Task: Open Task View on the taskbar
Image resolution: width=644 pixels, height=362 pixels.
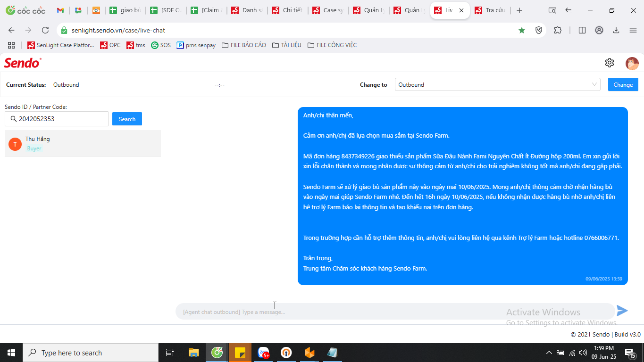Action: [170, 353]
